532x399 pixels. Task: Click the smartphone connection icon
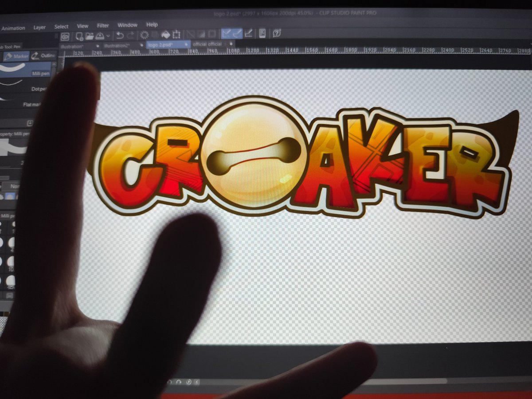(262, 33)
